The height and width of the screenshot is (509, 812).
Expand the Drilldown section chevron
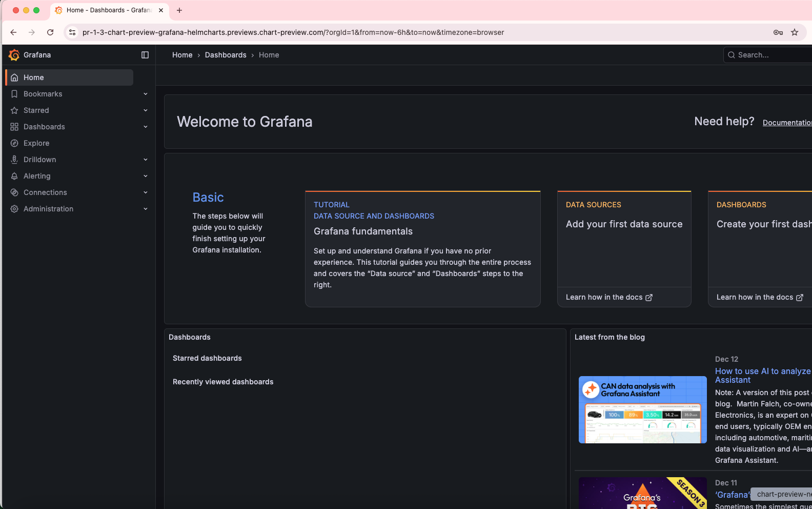pyautogui.click(x=146, y=160)
